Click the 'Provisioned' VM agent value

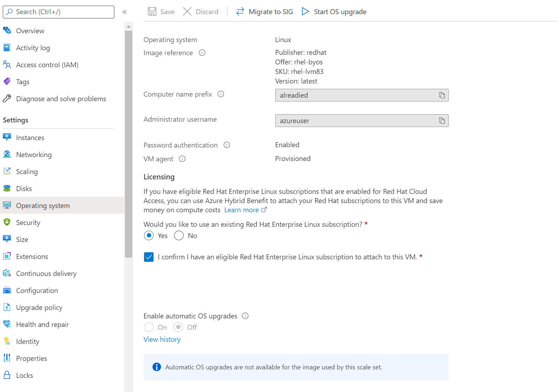coord(293,158)
